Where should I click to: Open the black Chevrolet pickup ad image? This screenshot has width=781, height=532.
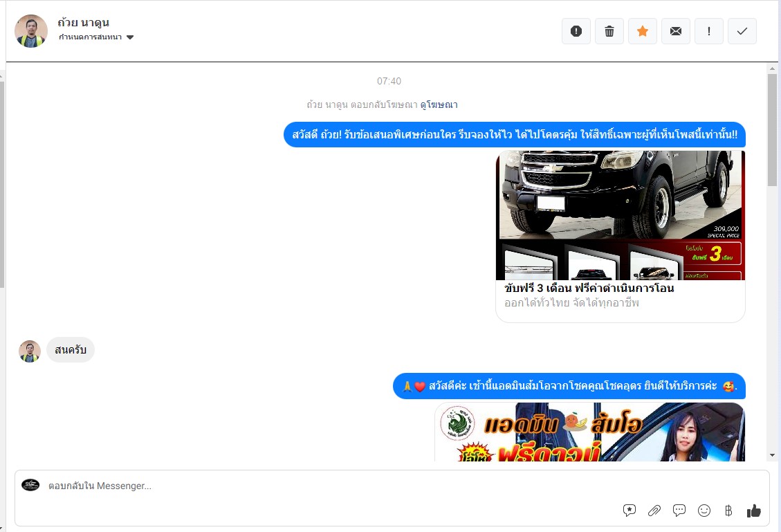[x=620, y=215]
